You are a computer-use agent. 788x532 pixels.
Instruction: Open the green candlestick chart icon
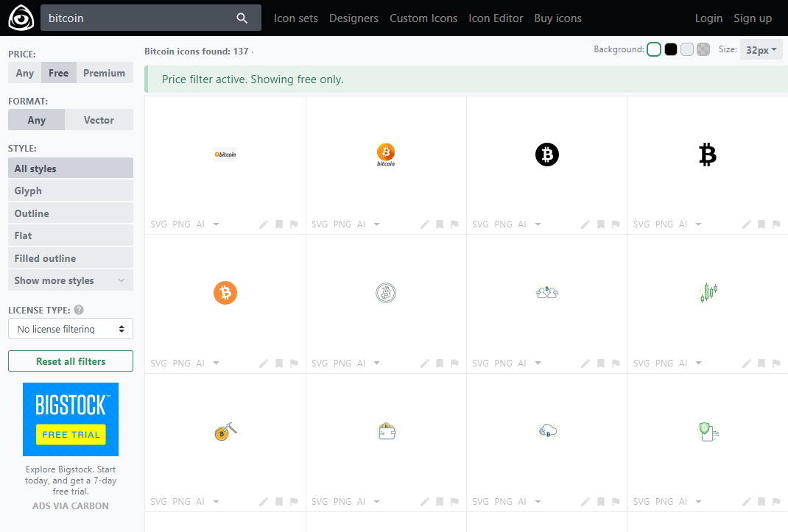708,292
